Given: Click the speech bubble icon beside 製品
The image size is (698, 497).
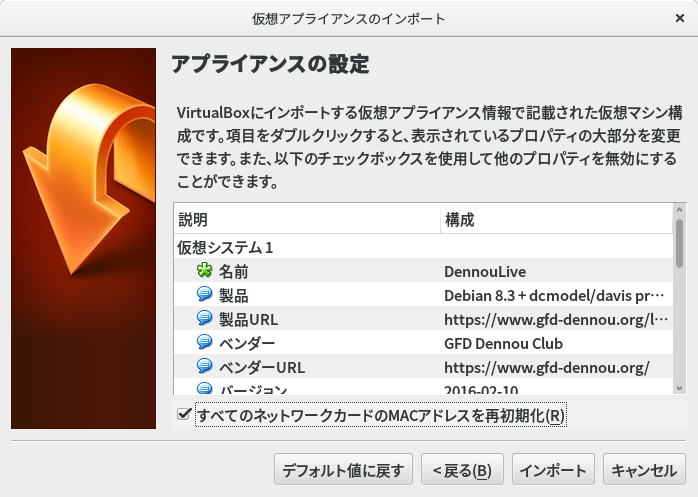Looking at the screenshot, I should point(205,295).
